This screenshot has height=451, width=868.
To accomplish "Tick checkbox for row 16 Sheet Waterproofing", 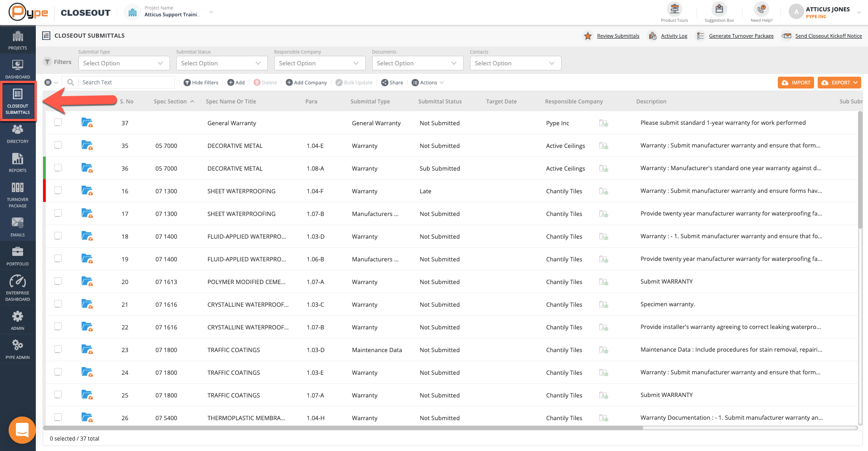I will click(x=58, y=190).
